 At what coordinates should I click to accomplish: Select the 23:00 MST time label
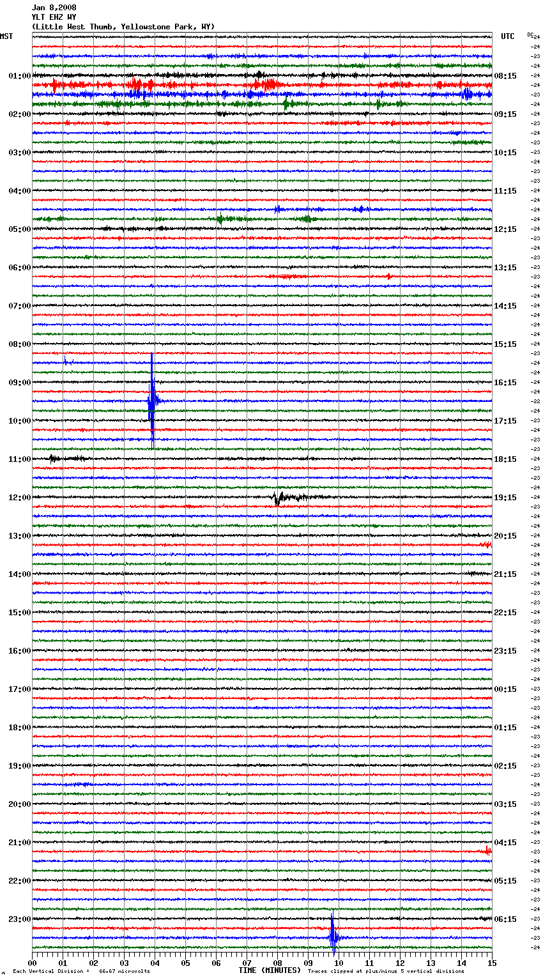click(20, 919)
